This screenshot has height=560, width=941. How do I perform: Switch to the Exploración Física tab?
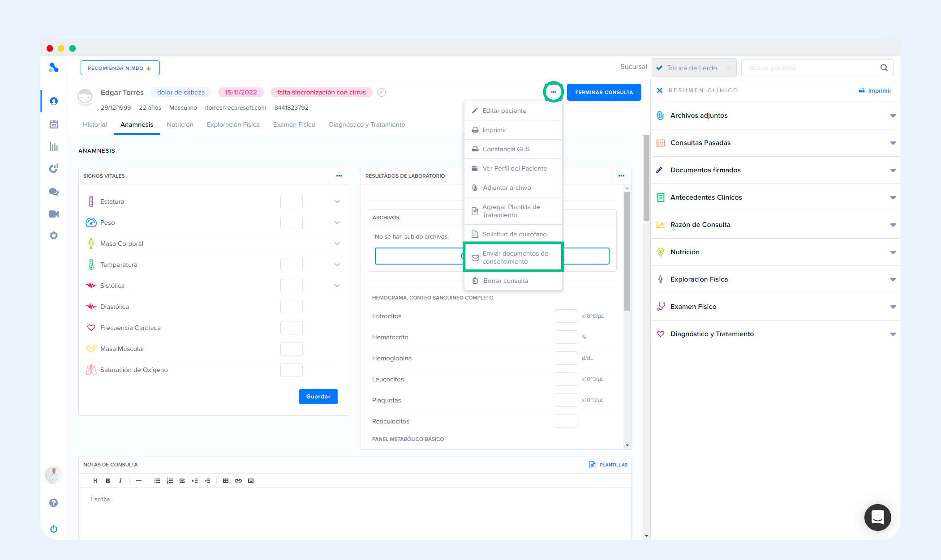pyautogui.click(x=233, y=124)
